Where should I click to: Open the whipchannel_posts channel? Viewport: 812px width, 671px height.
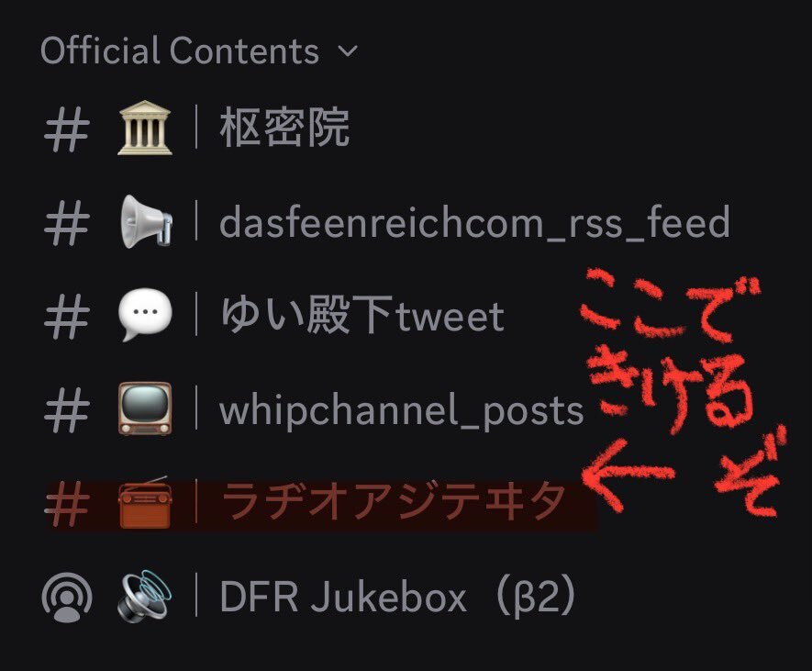402,410
